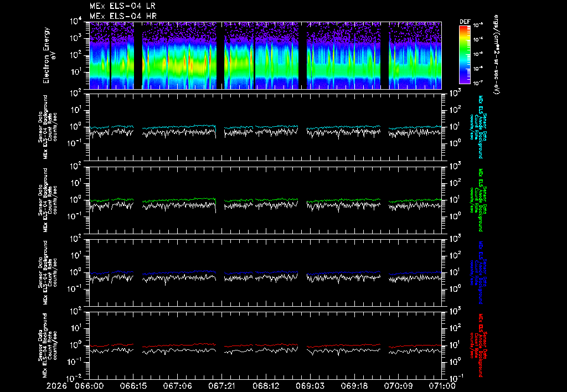Click the 068:12 time axis label
Screen dimensions: 567x392
click(265, 386)
